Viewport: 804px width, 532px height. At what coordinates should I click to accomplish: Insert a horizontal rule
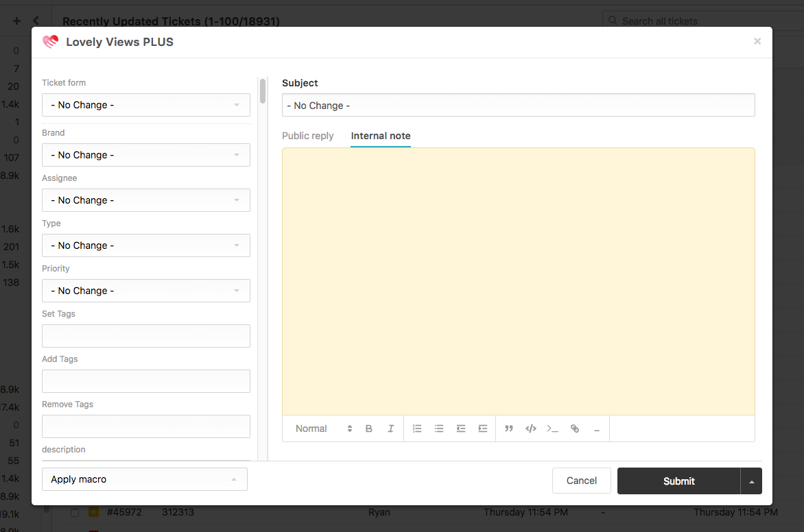tap(597, 429)
